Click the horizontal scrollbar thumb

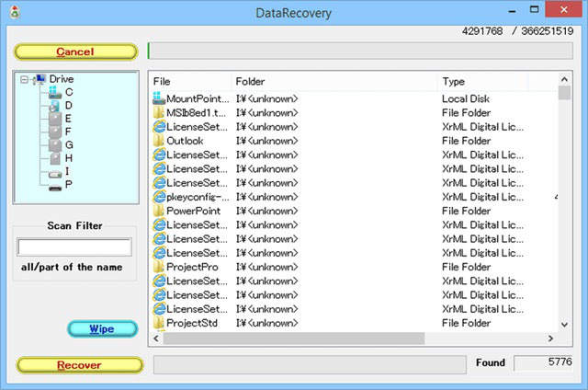point(294,338)
